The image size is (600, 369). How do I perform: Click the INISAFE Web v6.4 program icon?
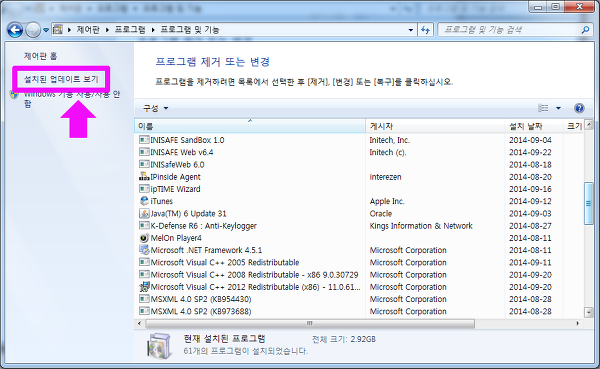point(144,152)
